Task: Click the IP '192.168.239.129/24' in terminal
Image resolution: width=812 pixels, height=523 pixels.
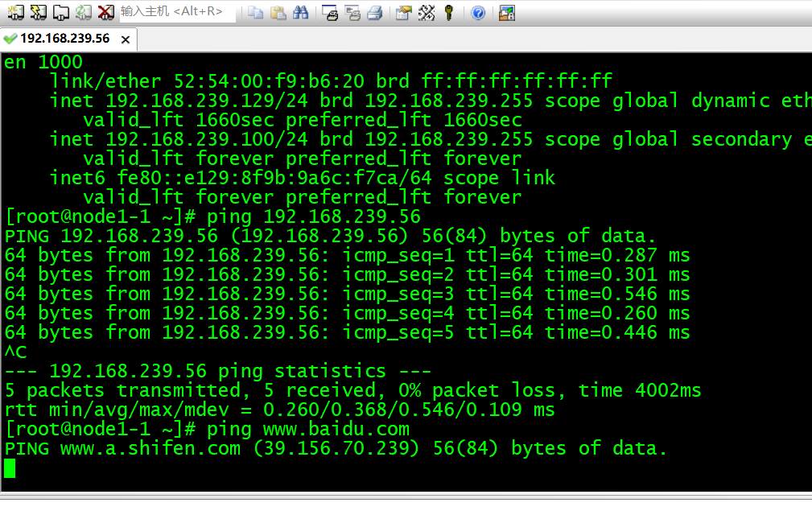Action: [x=207, y=101]
